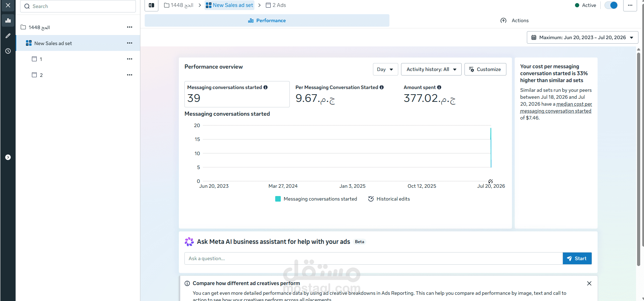Click the Ask a question input field
The height and width of the screenshot is (301, 644).
tap(373, 258)
